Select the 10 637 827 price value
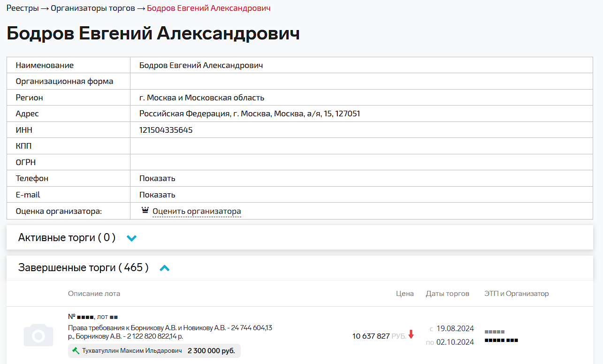Screen dimensions: 603x364 coord(371,336)
